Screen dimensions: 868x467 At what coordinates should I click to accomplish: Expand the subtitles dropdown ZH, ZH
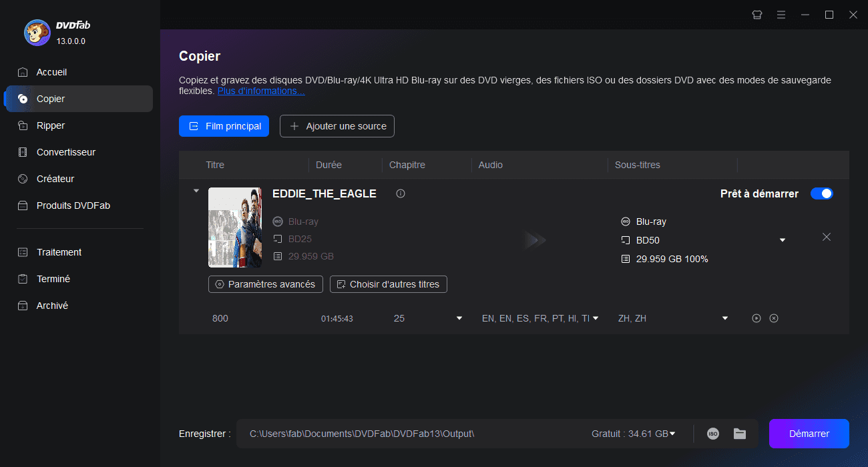(x=725, y=318)
